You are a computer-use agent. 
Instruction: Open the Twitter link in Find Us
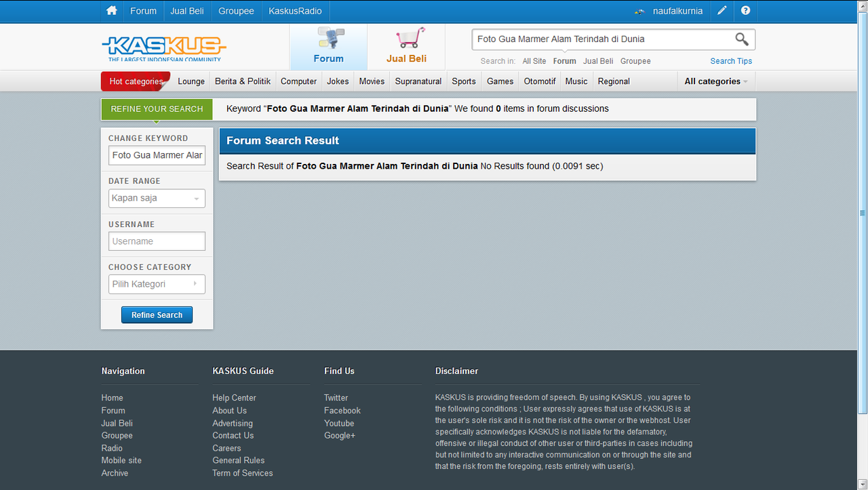336,398
